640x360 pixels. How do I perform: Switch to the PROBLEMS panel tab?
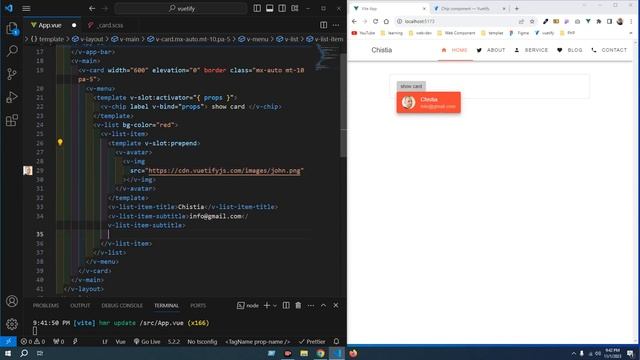pos(46,305)
